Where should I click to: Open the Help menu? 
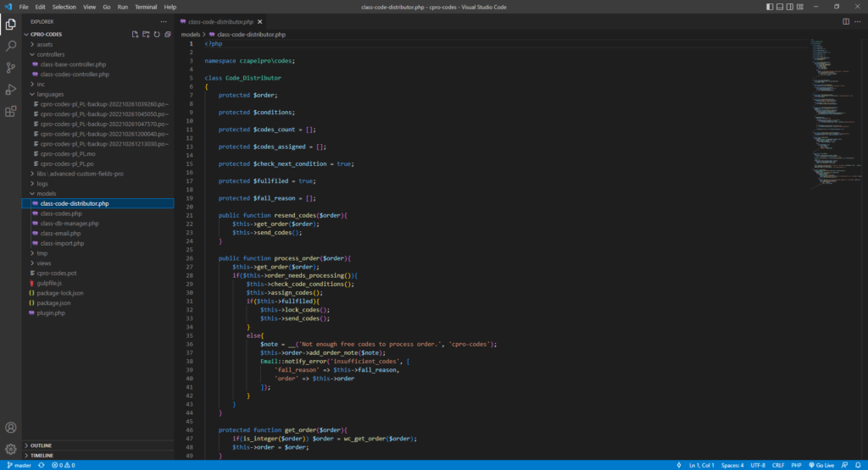[x=170, y=7]
